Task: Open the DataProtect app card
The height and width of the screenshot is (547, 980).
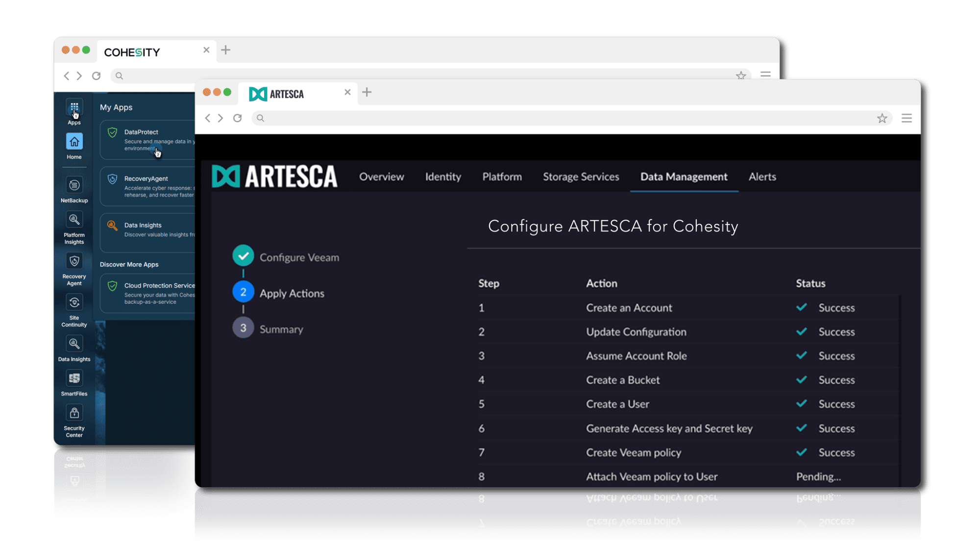Action: coord(147,140)
